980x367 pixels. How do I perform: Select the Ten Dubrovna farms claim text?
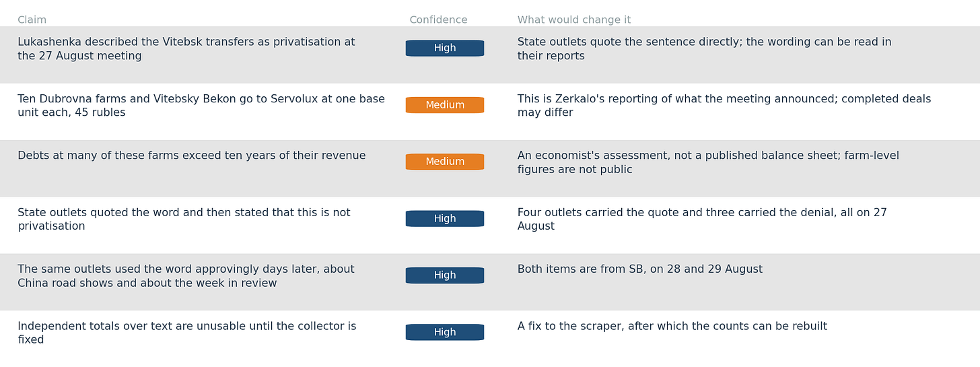[x=201, y=106]
